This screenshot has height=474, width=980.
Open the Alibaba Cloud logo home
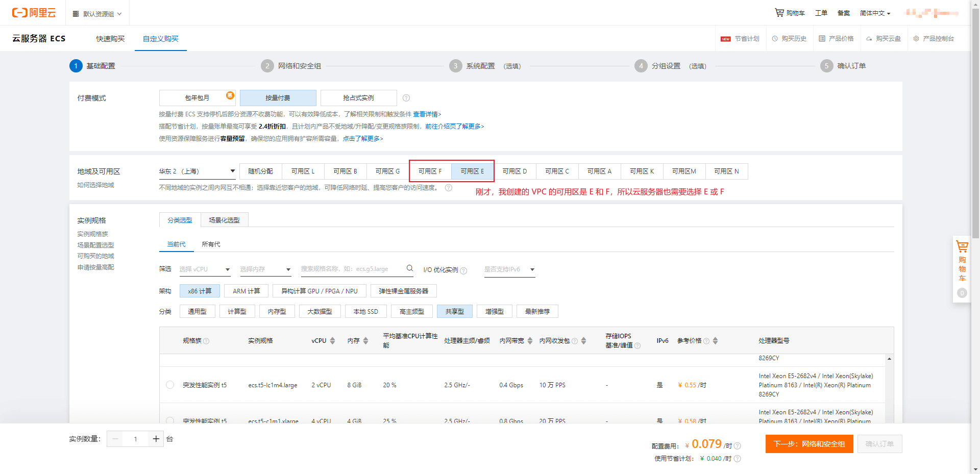[34, 13]
